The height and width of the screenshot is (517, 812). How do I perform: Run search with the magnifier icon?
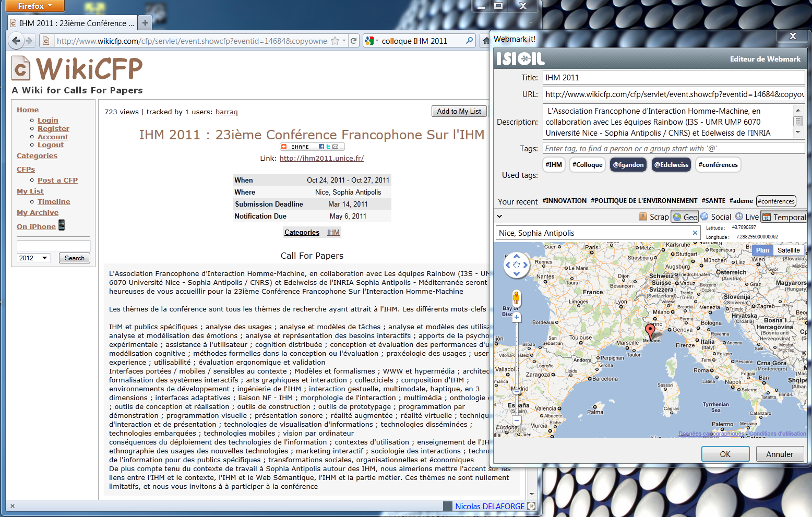pos(469,41)
